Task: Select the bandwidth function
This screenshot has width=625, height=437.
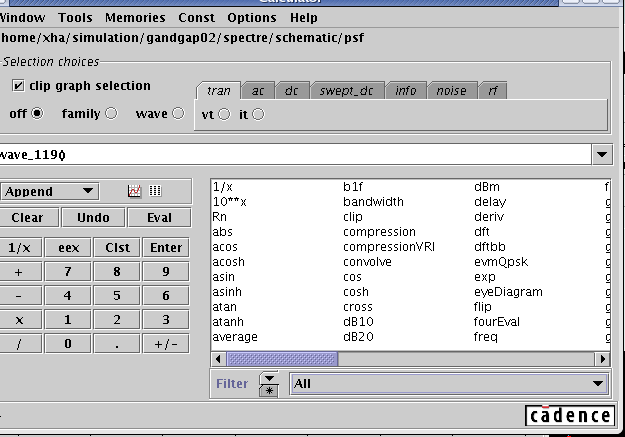Action: coord(373,202)
